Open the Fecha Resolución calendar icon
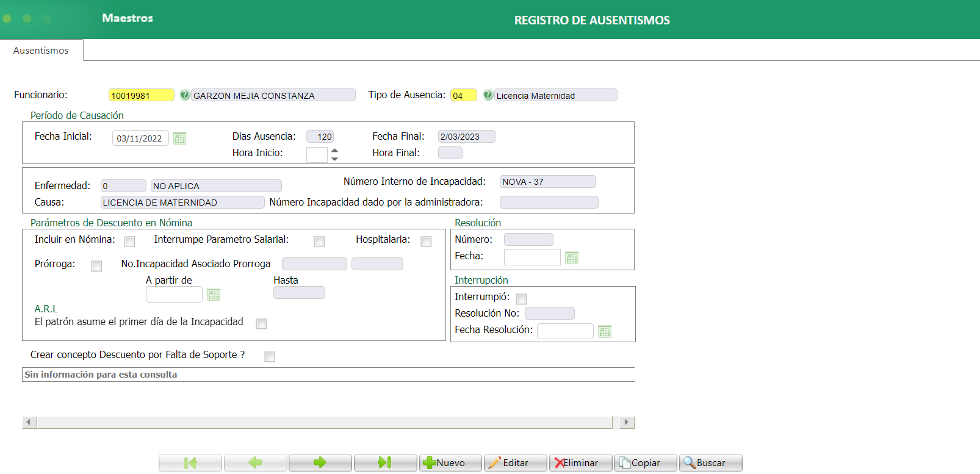 (605, 331)
